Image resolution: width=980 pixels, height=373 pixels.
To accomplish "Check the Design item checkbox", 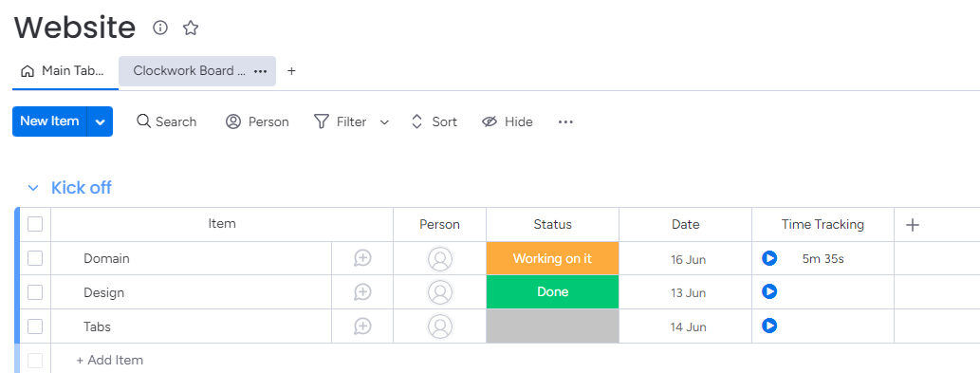I will (x=35, y=291).
